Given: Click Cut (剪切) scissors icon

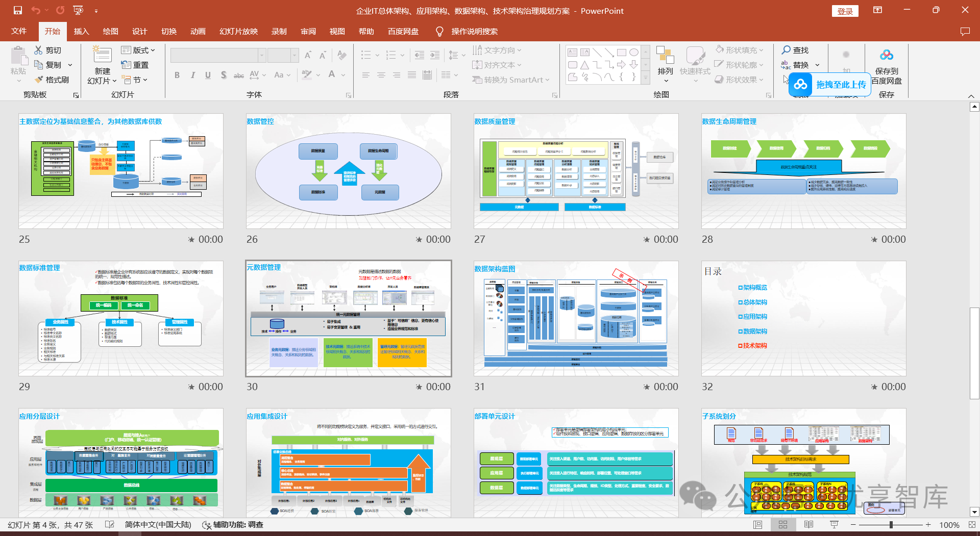Looking at the screenshot, I should pyautogui.click(x=38, y=50).
